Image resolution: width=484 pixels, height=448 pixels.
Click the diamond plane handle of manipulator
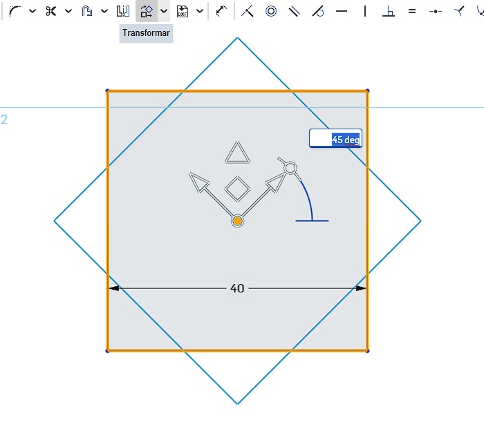click(237, 187)
